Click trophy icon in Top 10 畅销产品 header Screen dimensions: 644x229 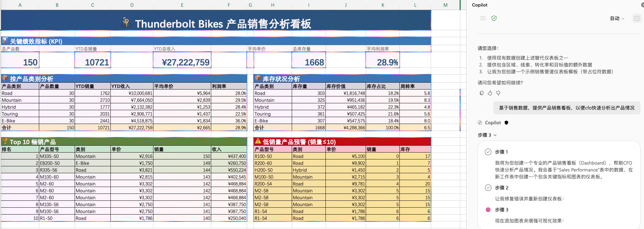[5, 141]
